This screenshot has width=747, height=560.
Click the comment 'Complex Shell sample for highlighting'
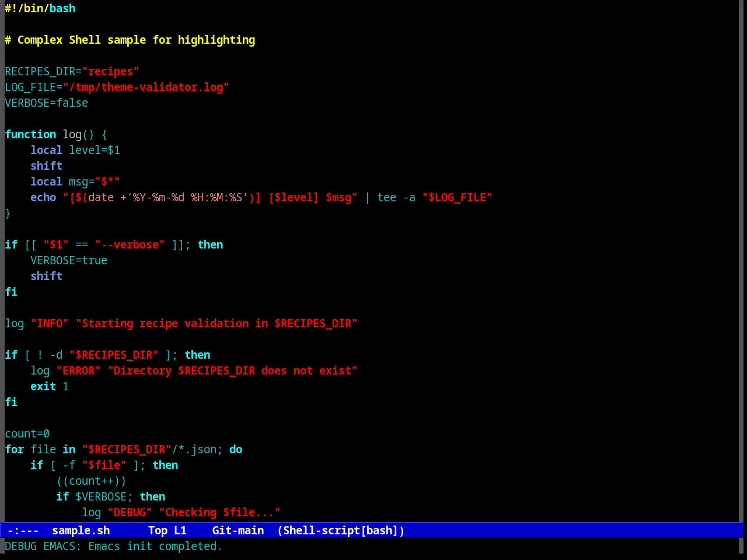click(136, 40)
